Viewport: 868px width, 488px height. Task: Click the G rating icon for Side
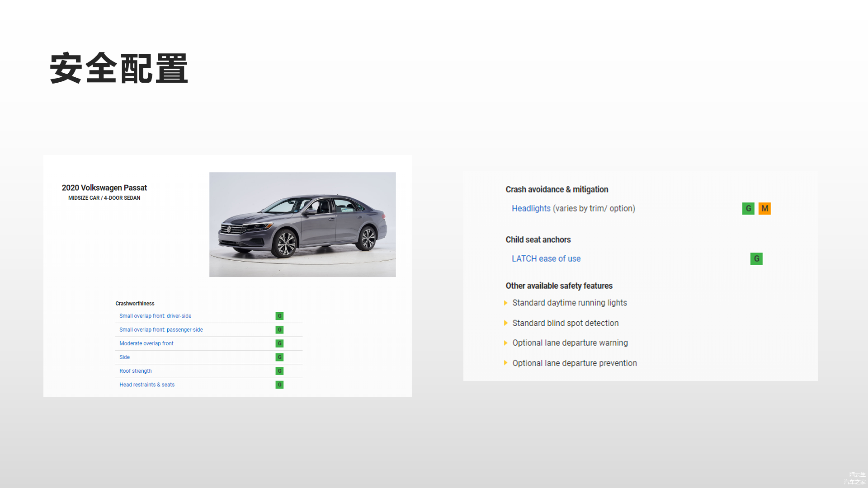[x=279, y=357]
